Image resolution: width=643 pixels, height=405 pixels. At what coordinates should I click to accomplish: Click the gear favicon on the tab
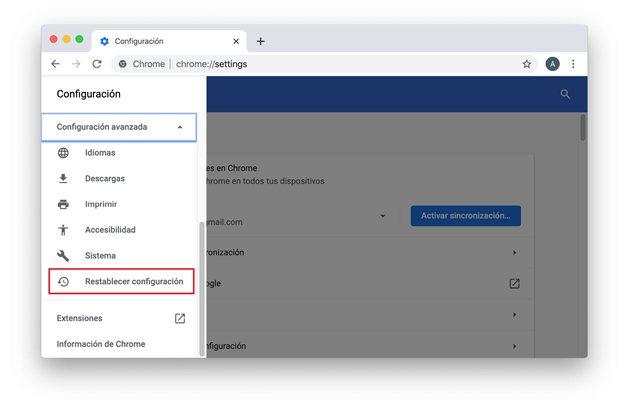click(x=105, y=41)
